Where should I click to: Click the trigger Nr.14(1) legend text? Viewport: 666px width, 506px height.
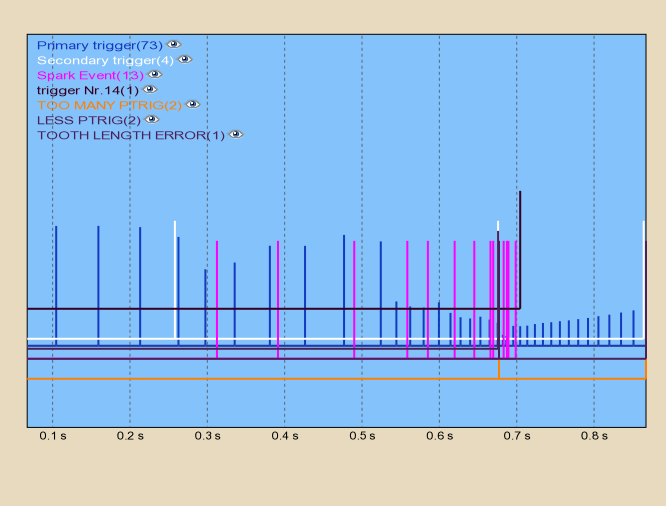[x=88, y=90]
